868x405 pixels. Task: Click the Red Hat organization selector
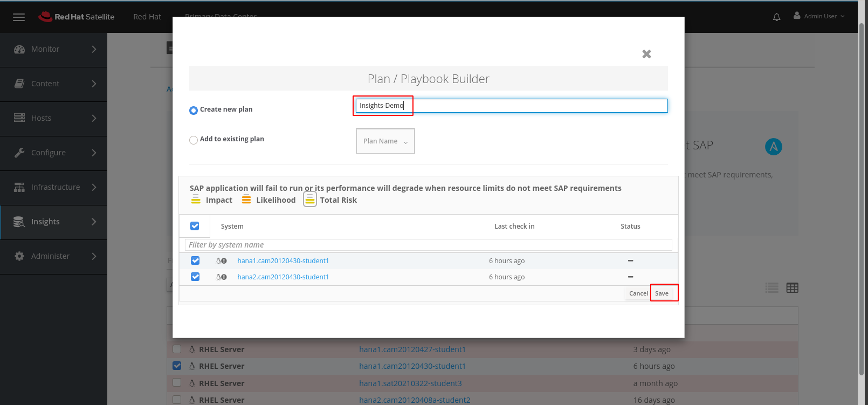(147, 17)
